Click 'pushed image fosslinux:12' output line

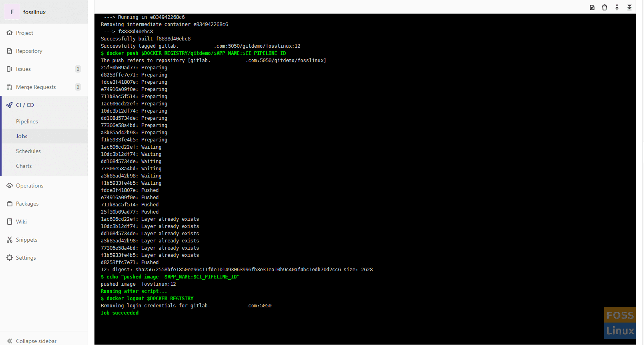pos(138,284)
